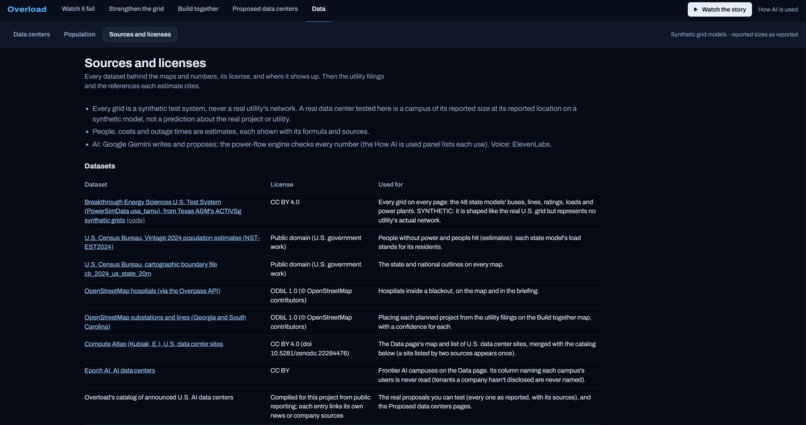Click the Used for column header
Viewport: 806px width, 425px height.
(x=391, y=184)
